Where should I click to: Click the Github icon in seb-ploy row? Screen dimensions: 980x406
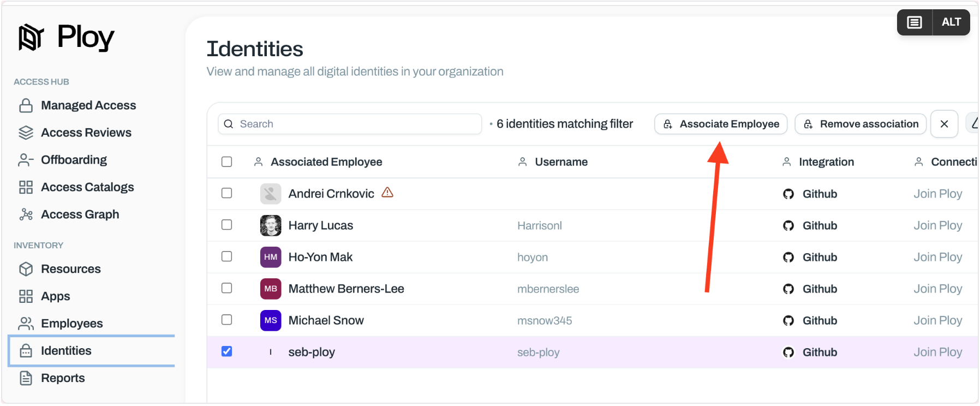pos(788,353)
